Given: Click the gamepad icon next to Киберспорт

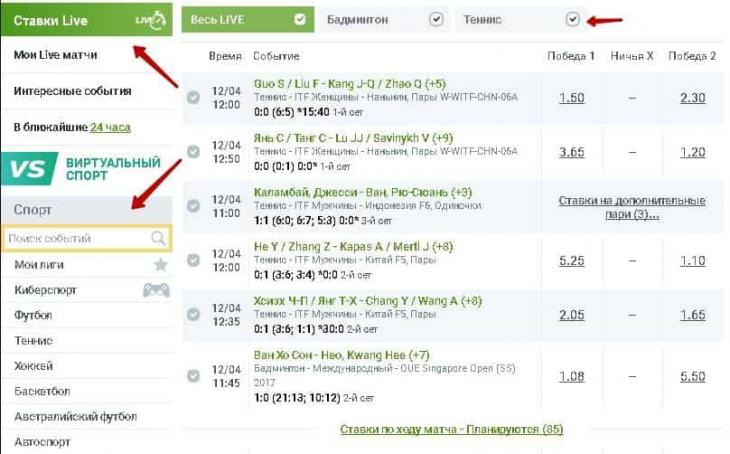Looking at the screenshot, I should pos(156,290).
